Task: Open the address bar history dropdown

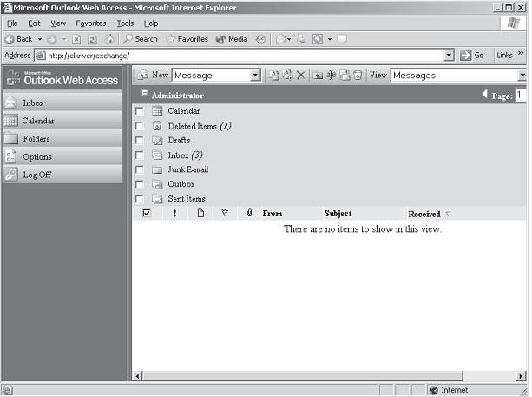Action: (x=449, y=55)
